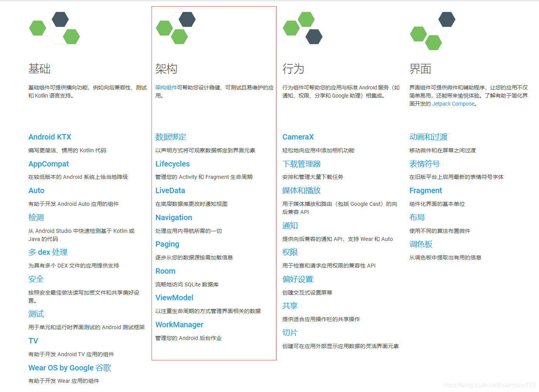The width and height of the screenshot is (539, 392).
Task: Click the hexagon icon above 架构
Action: 176,28
